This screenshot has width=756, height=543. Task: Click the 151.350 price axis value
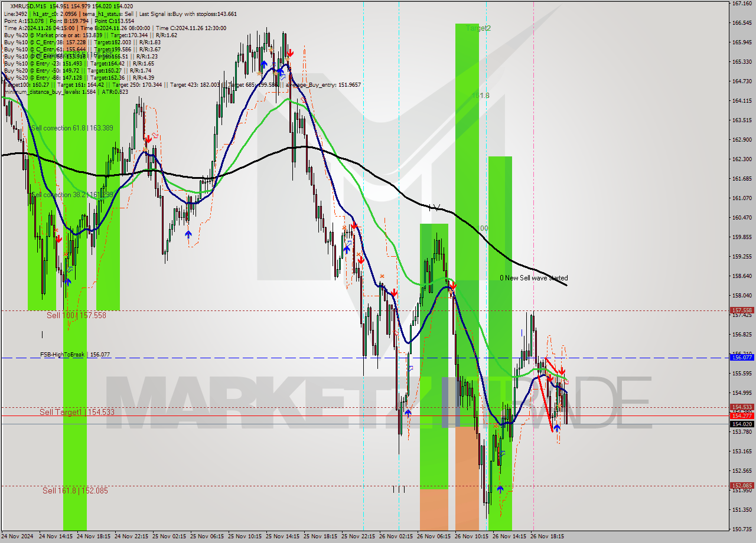742,510
